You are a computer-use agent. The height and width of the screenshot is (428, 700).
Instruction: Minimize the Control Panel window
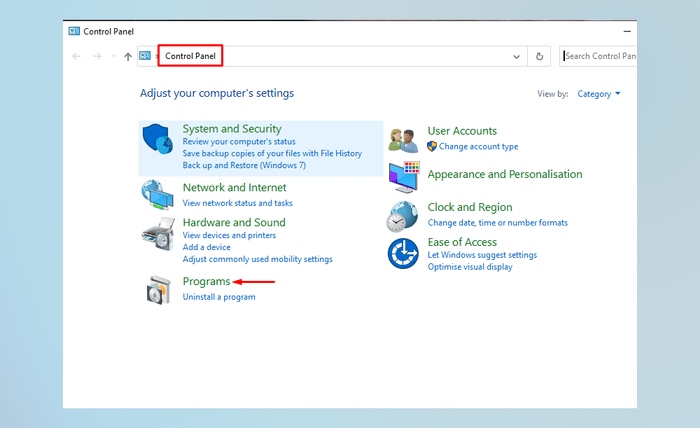pyautogui.click(x=627, y=31)
